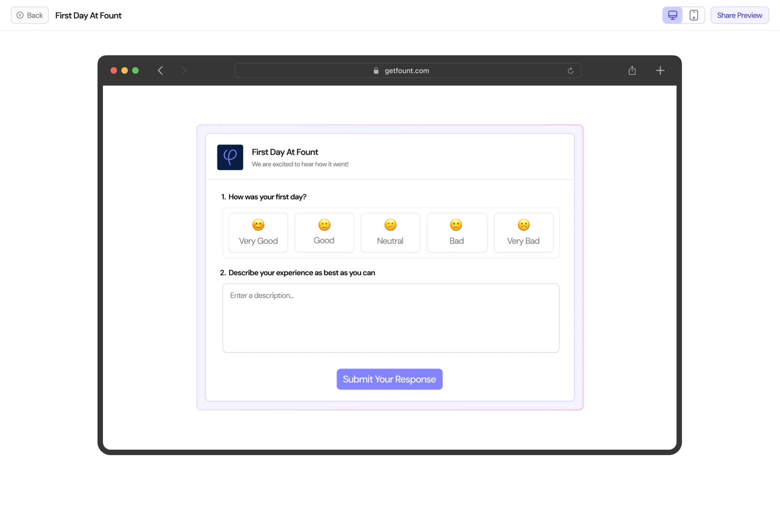
Task: Choose the Very Bad rating
Action: [x=523, y=233]
